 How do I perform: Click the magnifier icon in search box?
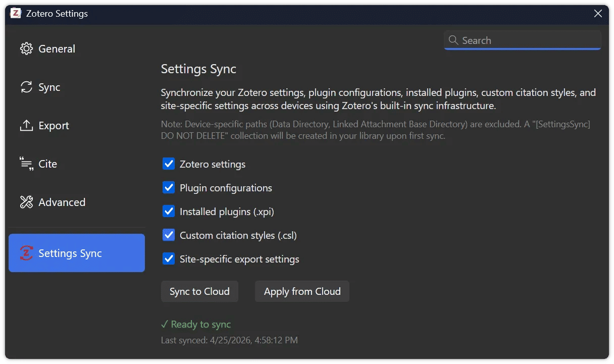point(453,40)
